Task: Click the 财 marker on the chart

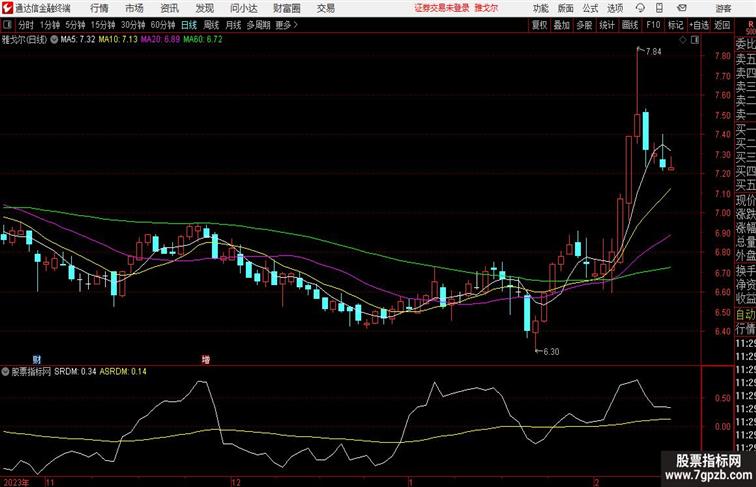Action: [37, 359]
